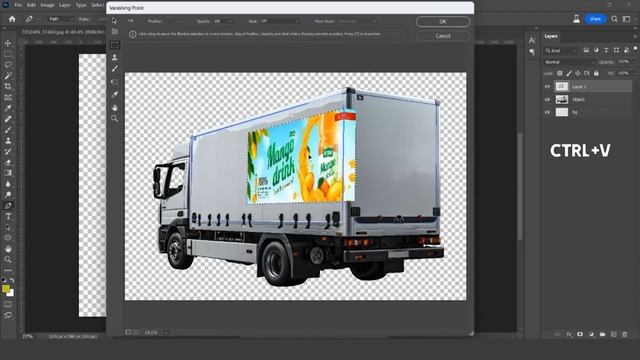Viewport: 640px width, 360px height.
Task: Select the Pen tool in Photoshop toolbar
Action: [8, 206]
